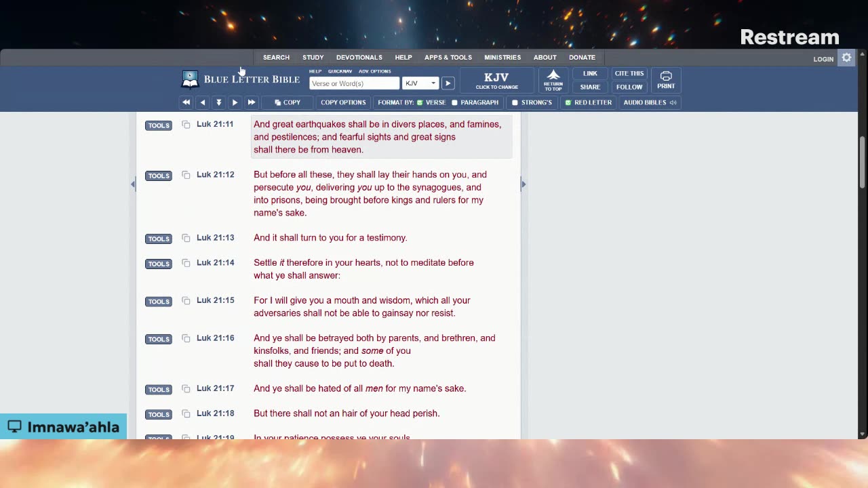Copy verse icon for Luk 21:13

pyautogui.click(x=186, y=239)
